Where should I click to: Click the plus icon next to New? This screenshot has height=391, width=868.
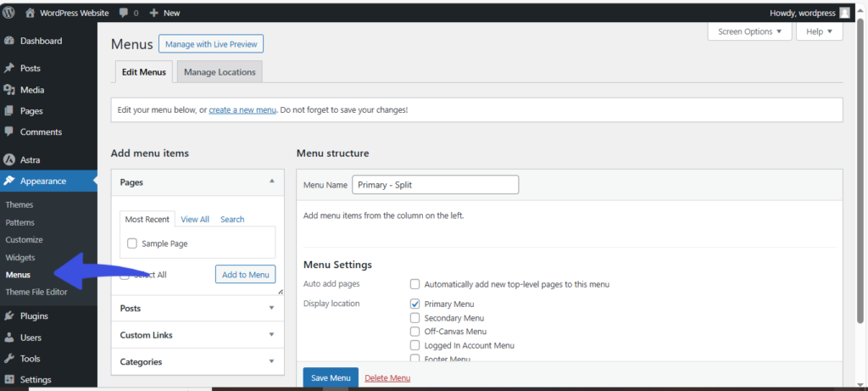pyautogui.click(x=154, y=13)
